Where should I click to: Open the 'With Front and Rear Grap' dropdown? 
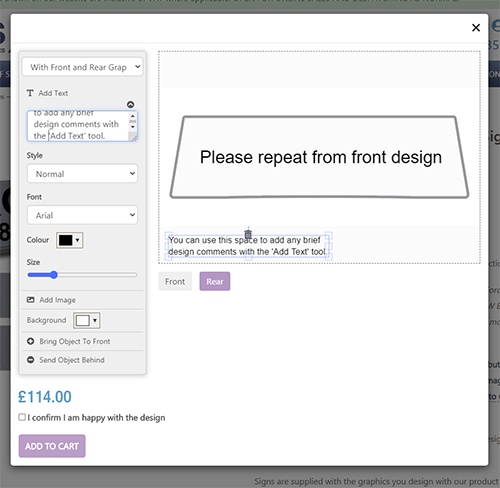pyautogui.click(x=82, y=67)
